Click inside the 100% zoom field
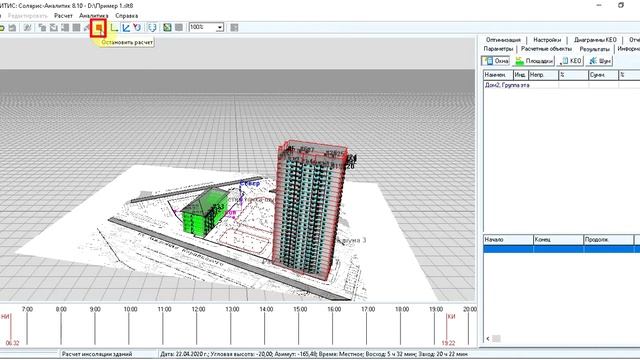 click(202, 27)
